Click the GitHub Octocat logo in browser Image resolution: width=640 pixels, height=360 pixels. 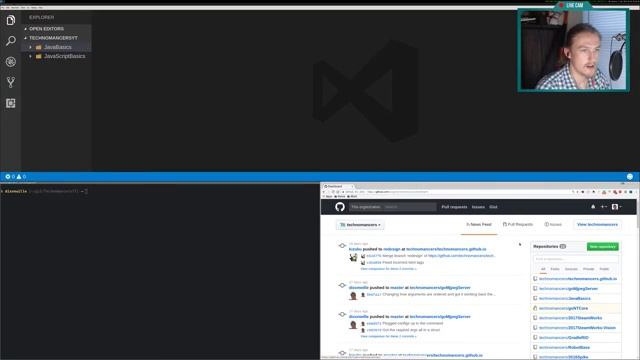click(340, 207)
